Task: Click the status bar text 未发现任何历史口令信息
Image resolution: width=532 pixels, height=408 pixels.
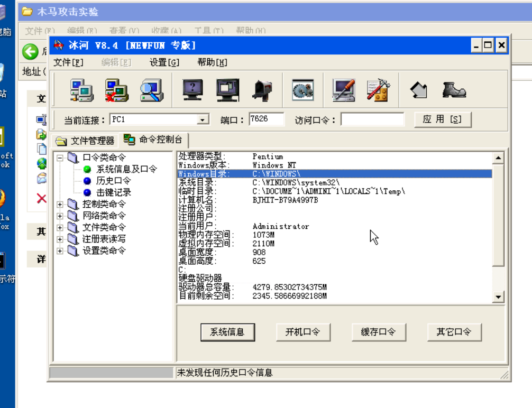Action: click(225, 373)
